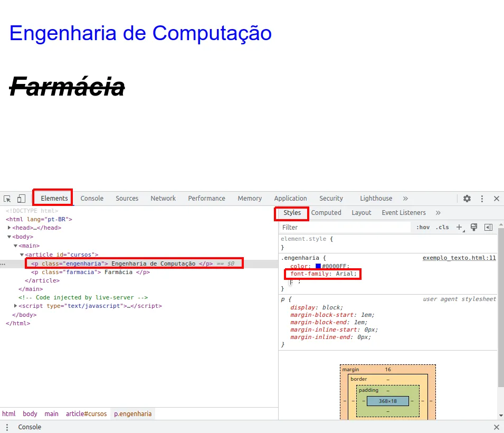The width and height of the screenshot is (504, 433).
Task: Select the Event Listeners pane tab
Action: tap(404, 213)
